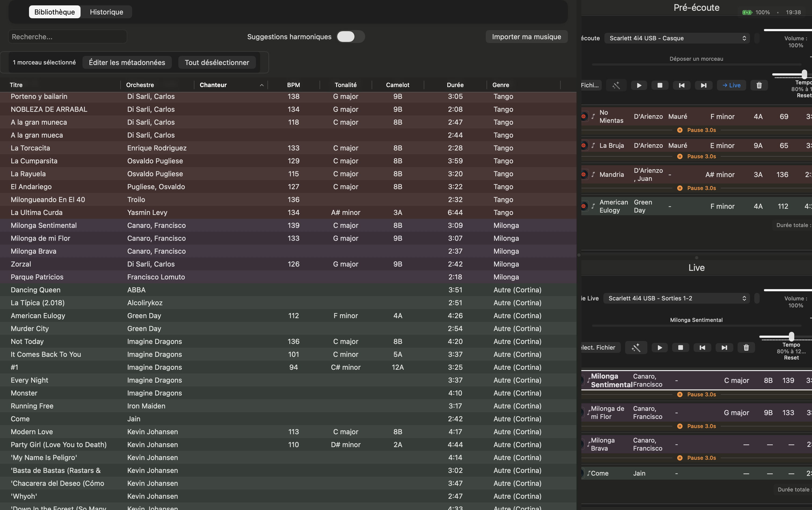Click the trash icon in Live panel
Image resolution: width=812 pixels, height=510 pixels.
pos(746,348)
